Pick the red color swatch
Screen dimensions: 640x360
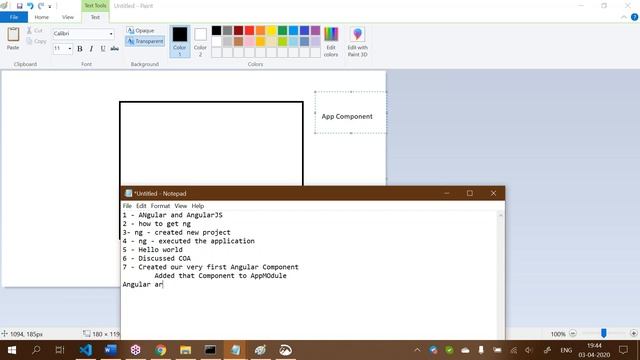(x=249, y=30)
